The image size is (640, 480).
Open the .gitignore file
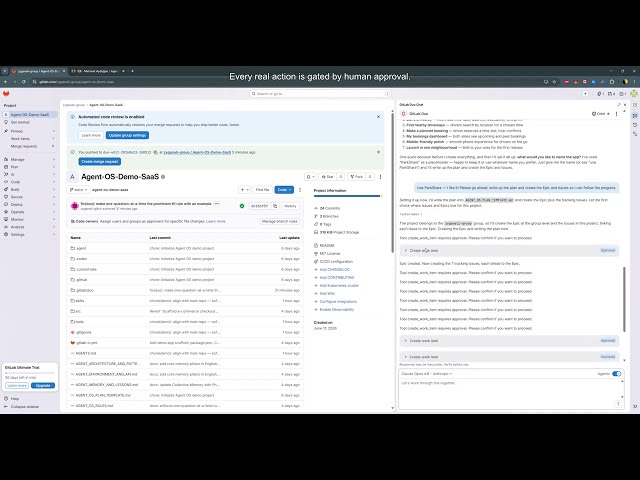coord(84,332)
